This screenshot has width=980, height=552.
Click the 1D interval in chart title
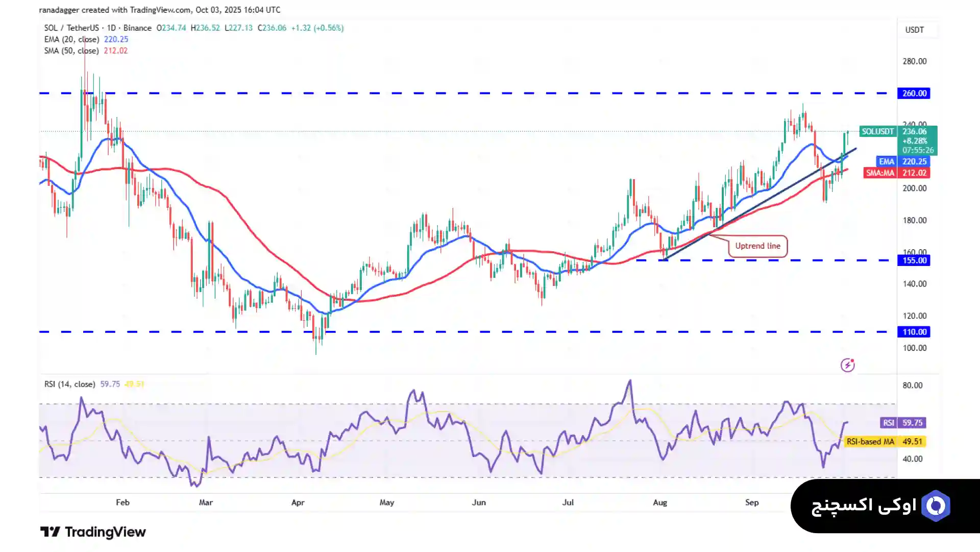pos(111,28)
